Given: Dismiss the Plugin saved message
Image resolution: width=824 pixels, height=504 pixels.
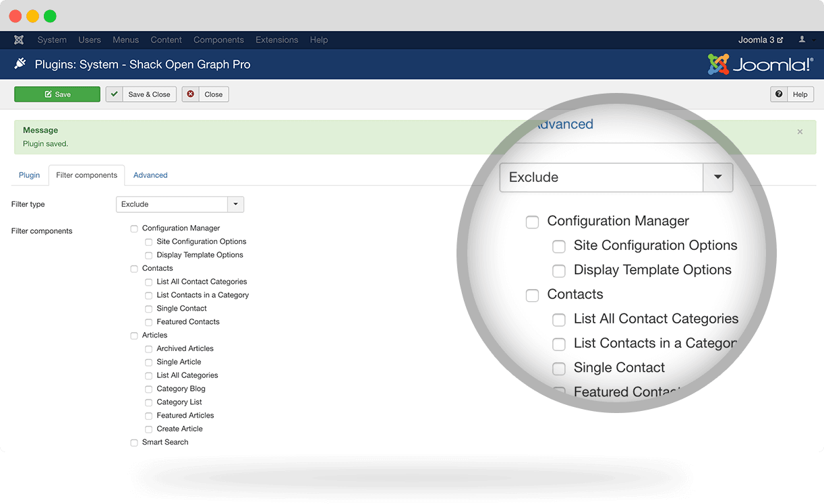Looking at the screenshot, I should 800,131.
